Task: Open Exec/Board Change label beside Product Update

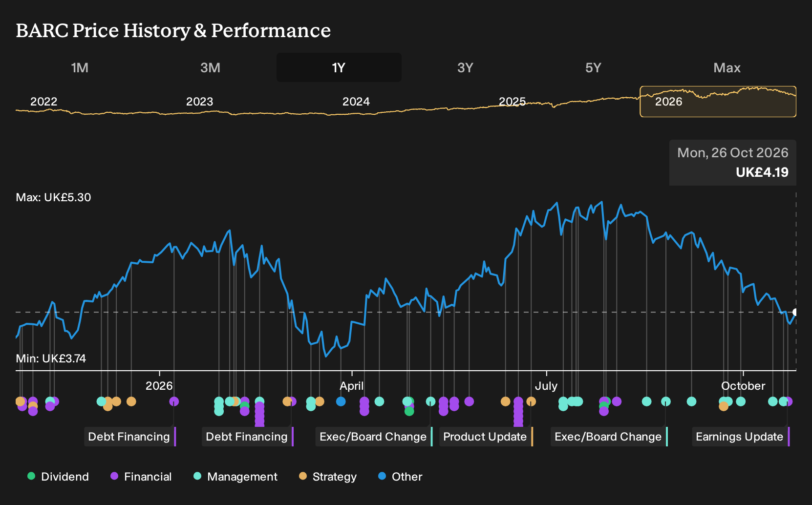Action: 374,437
